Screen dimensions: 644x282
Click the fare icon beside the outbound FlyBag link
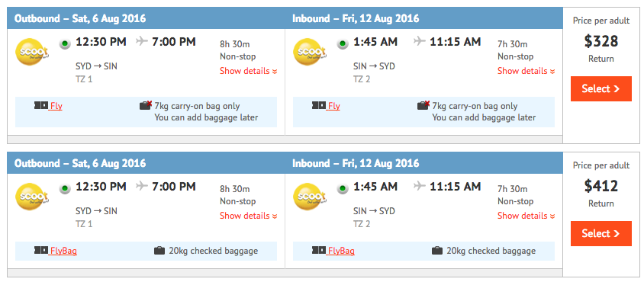click(41, 250)
